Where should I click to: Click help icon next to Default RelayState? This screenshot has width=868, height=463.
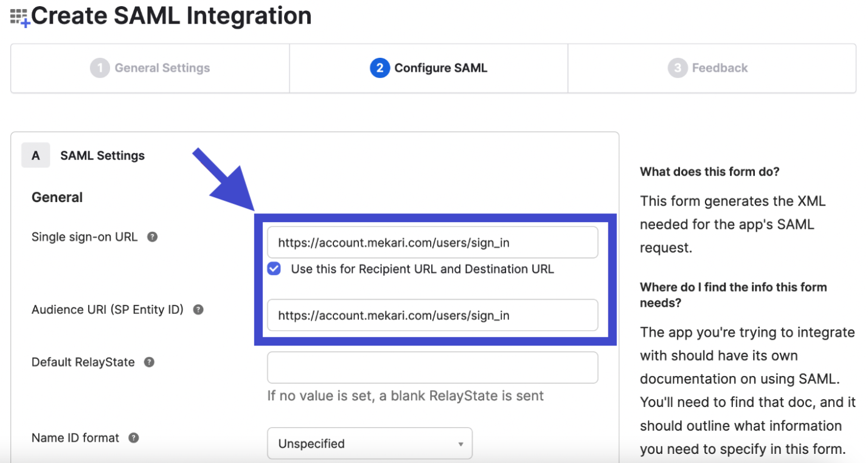[149, 362]
